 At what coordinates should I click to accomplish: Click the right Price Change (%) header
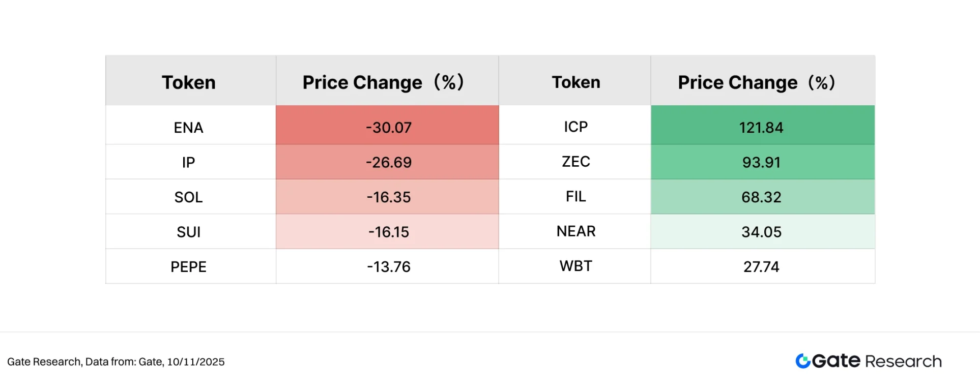tap(757, 82)
